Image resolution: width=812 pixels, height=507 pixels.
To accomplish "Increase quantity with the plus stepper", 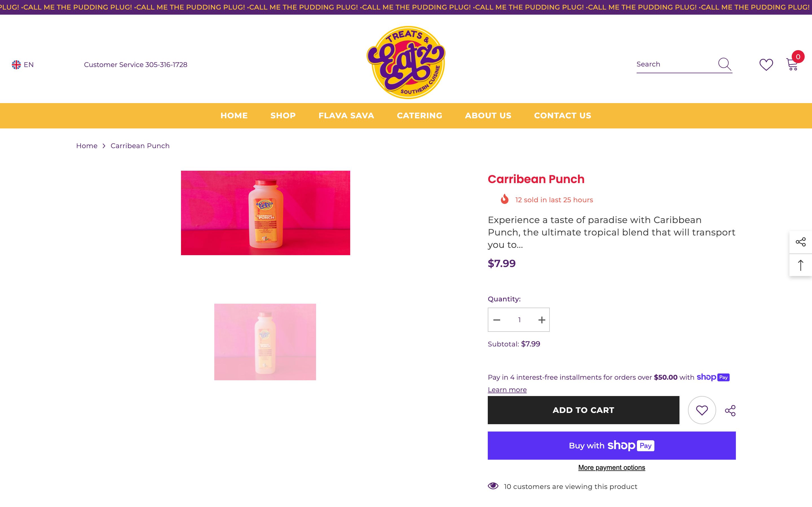I will point(541,320).
